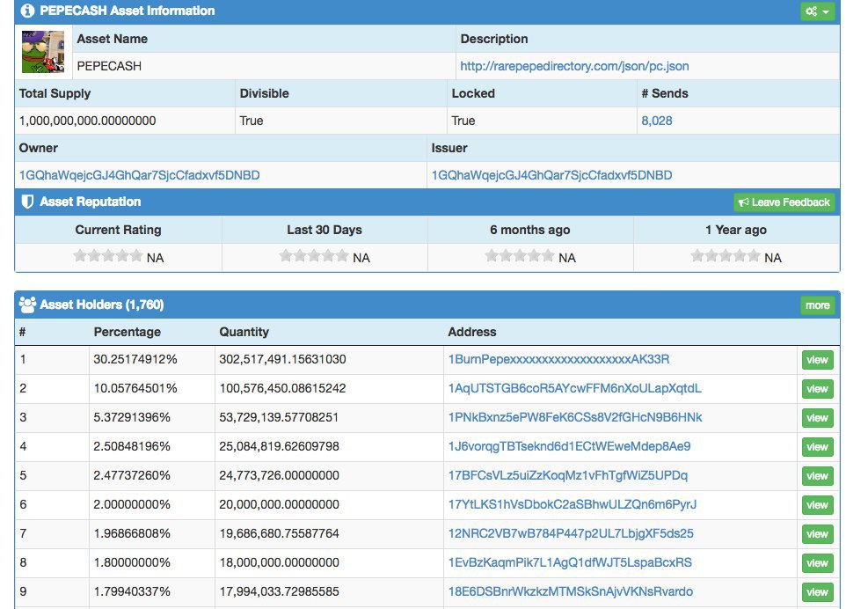Click view for holder with 1.96866808%

coord(817,534)
